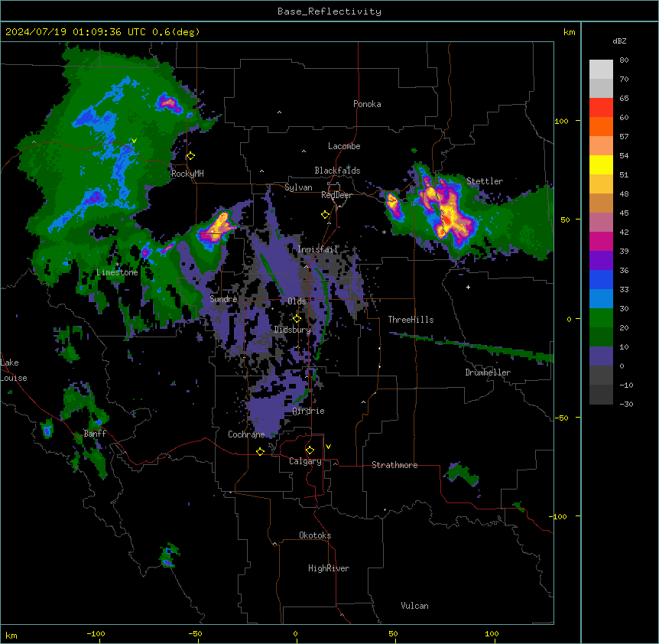Click the Lacombe city label
Image resolution: width=659 pixels, height=644 pixels.
point(344,146)
